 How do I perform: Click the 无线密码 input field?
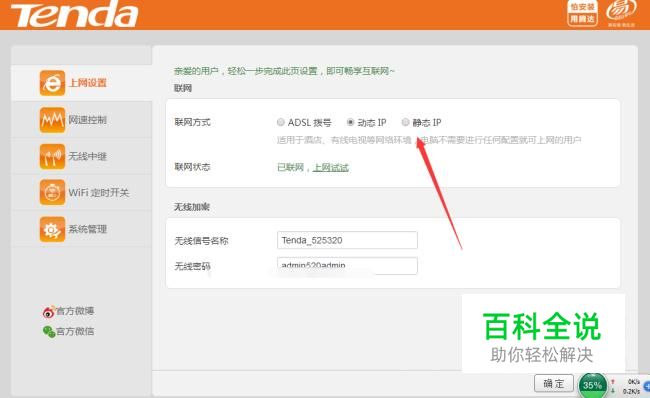point(347,266)
